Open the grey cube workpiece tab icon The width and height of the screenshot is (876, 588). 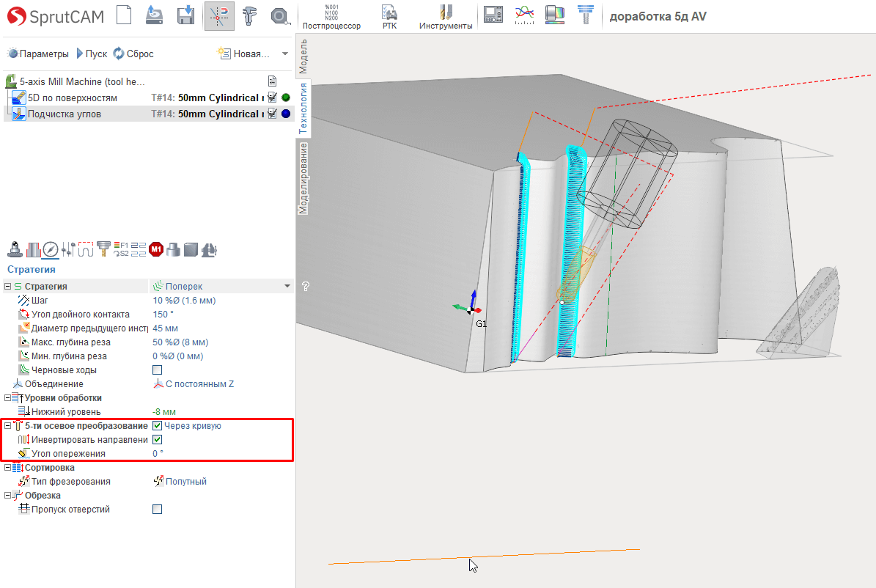pyautogui.click(x=191, y=249)
